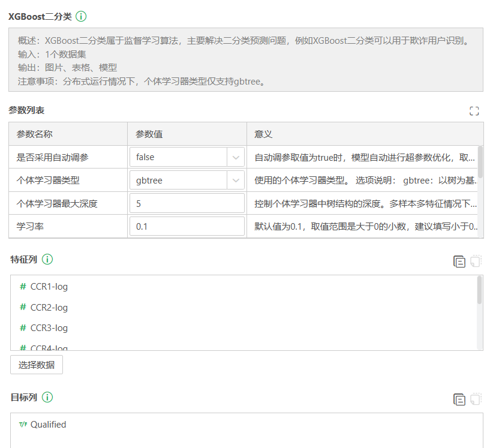Open the info tooltip next to 特征列

47,259
